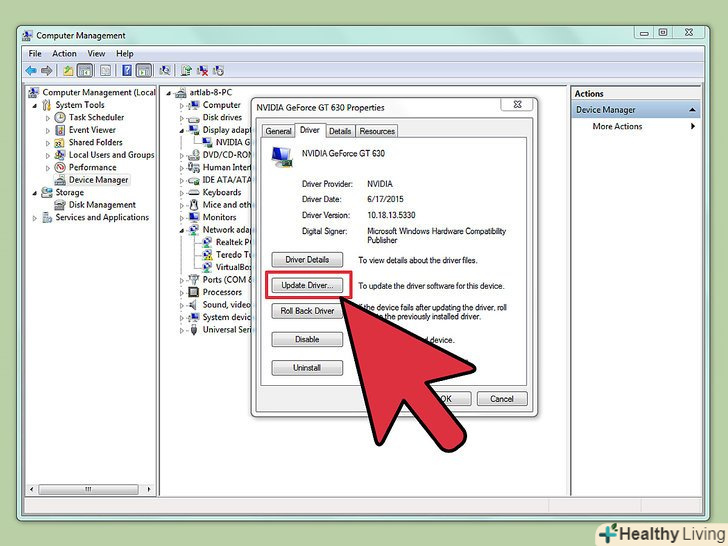
Task: Switch to the Details tab
Action: 340,131
